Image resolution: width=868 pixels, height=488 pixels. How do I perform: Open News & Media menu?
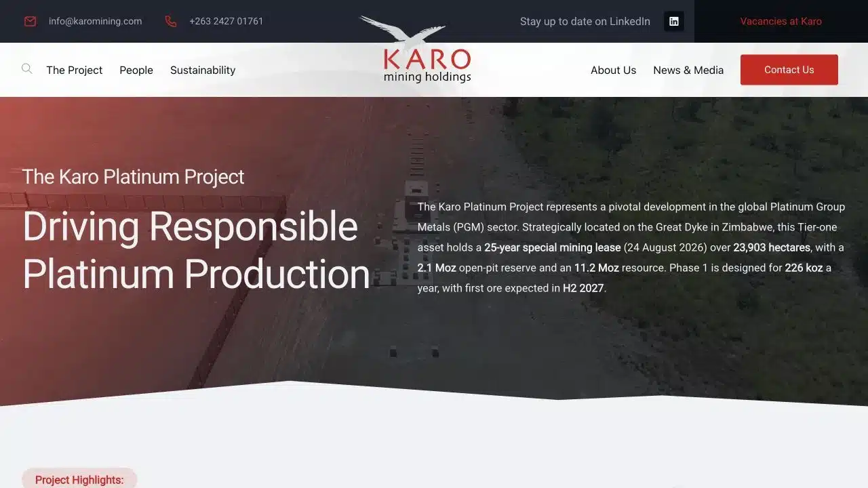pos(688,70)
